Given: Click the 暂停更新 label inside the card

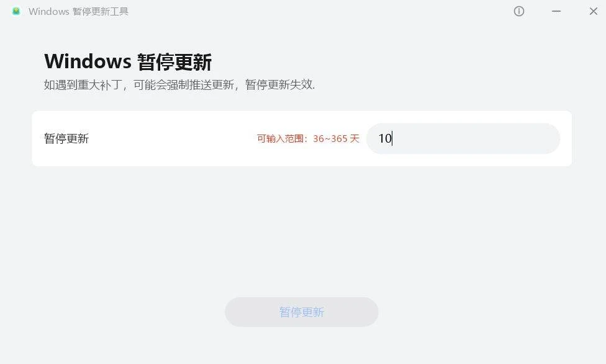Looking at the screenshot, I should tap(66, 138).
